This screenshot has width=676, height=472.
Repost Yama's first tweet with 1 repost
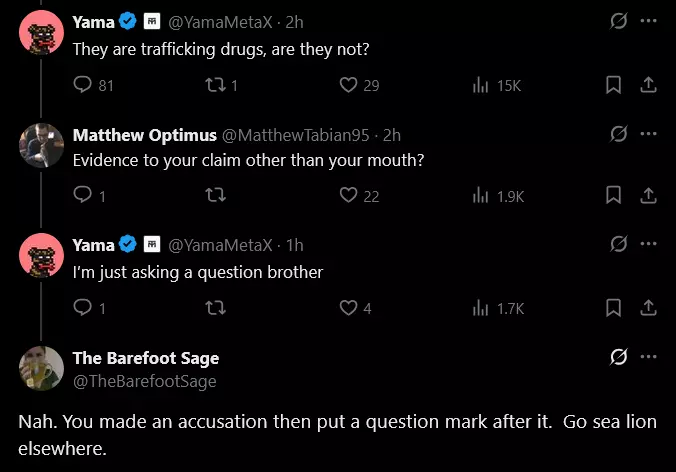(x=221, y=85)
